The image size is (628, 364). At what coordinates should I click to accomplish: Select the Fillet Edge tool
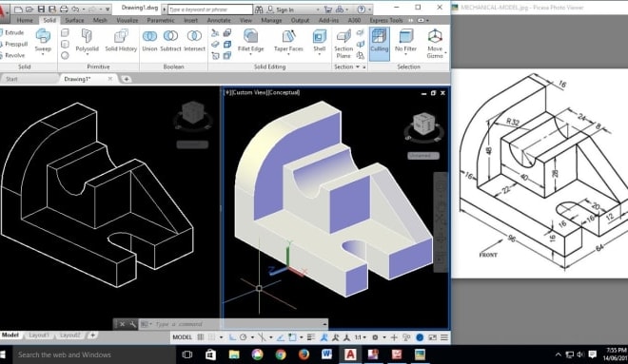tap(250, 41)
